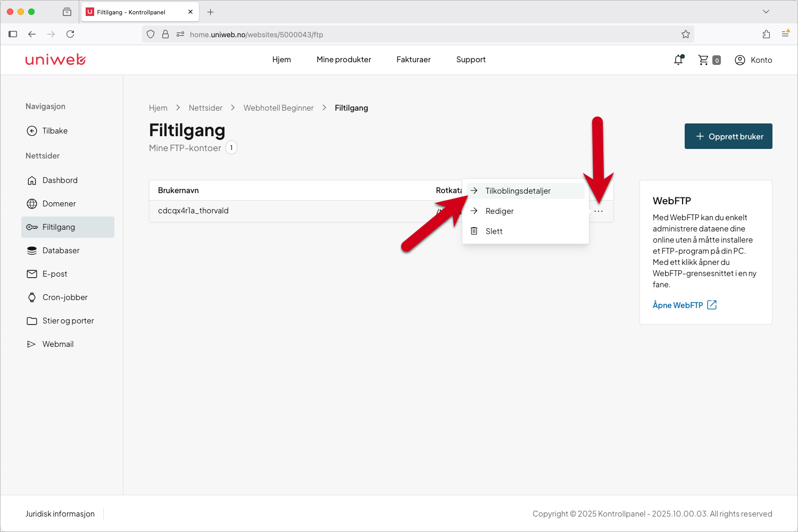Close the Filtilgang - Kontrollpanel tab
The height and width of the screenshot is (532, 798).
190,12
